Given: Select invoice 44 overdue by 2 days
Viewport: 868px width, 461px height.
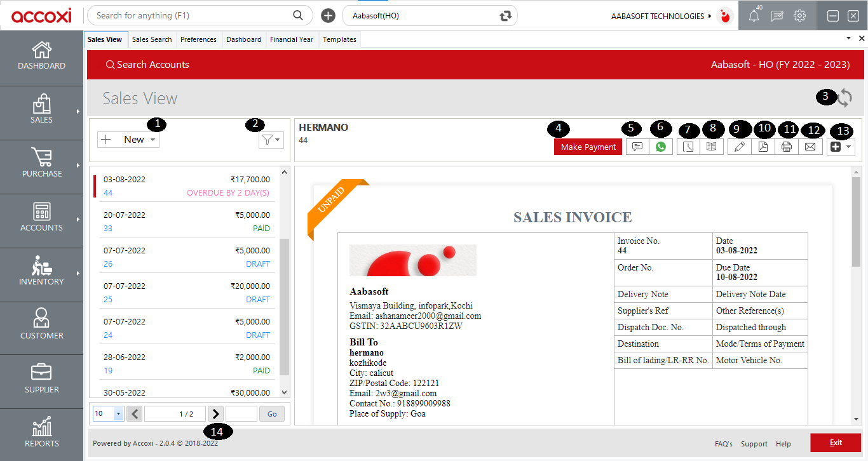Looking at the screenshot, I should coord(187,185).
